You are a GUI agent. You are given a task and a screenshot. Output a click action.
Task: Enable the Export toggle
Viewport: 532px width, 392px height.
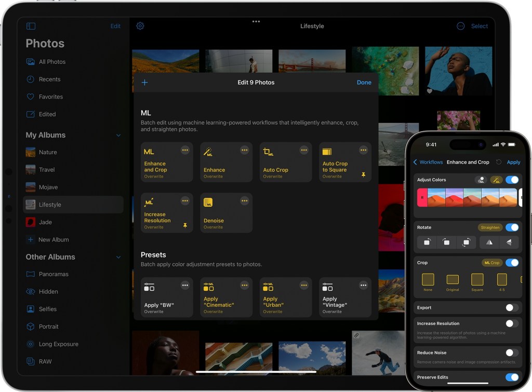point(512,307)
